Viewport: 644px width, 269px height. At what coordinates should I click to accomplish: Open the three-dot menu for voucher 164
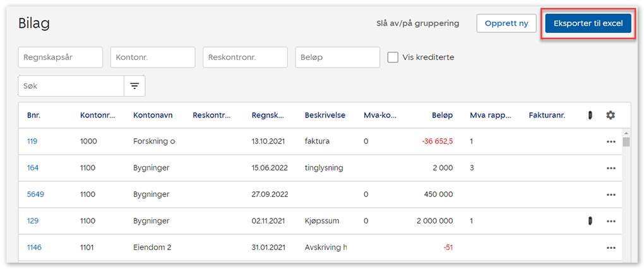611,168
